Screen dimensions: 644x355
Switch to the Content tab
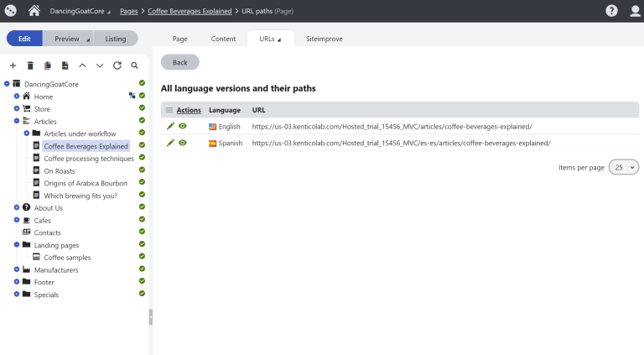click(x=223, y=39)
